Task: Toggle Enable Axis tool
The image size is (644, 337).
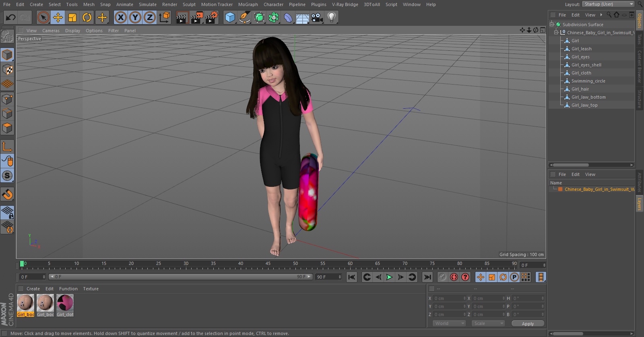Action: pyautogui.click(x=7, y=146)
